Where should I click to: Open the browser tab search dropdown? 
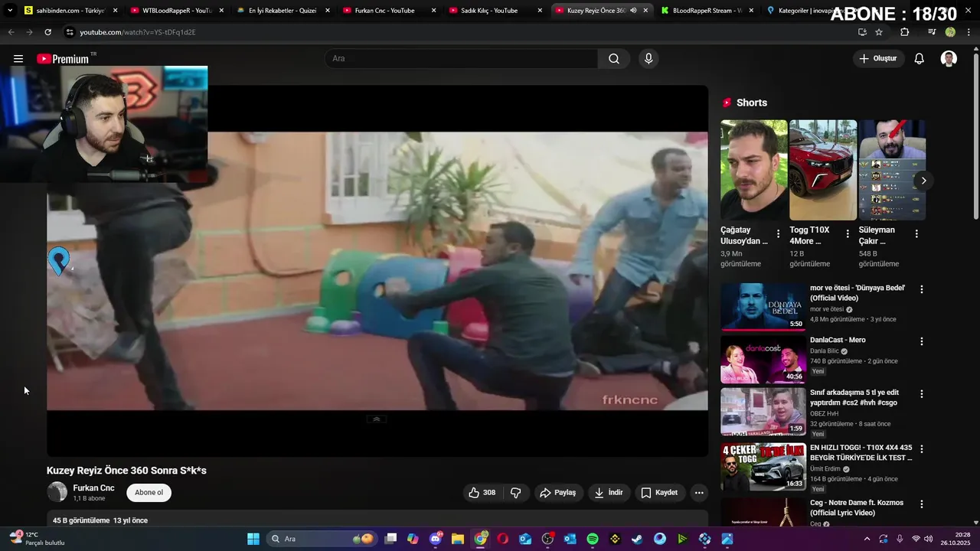9,11
